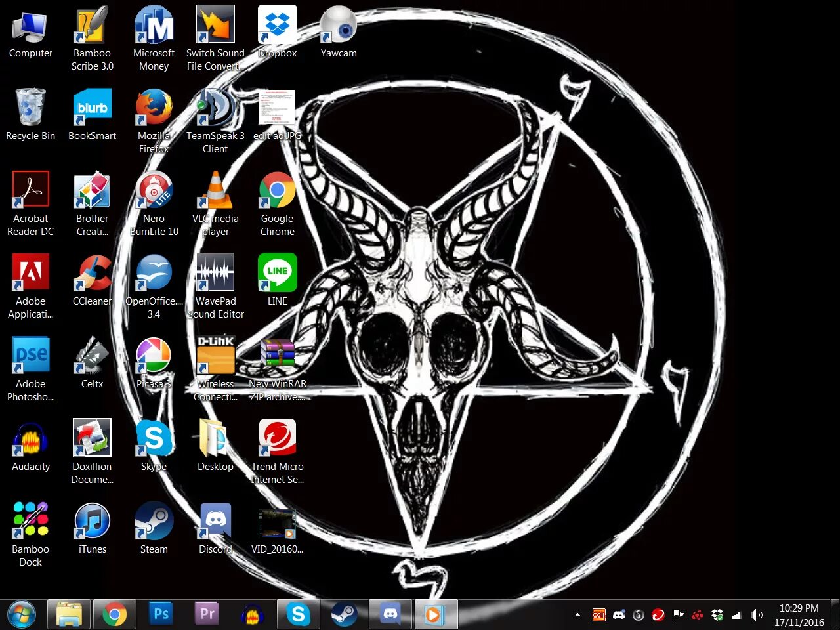Select the TeamSpeak 3 Client shortcut

tap(215, 122)
